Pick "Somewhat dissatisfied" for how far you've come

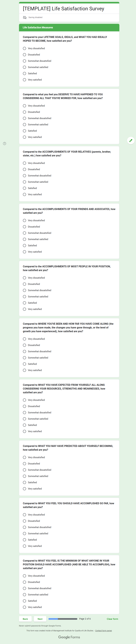[24, 351]
